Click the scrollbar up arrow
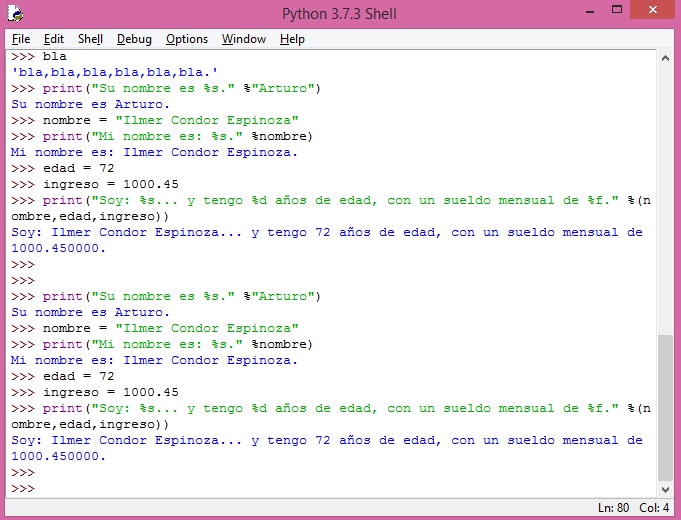 click(665, 58)
